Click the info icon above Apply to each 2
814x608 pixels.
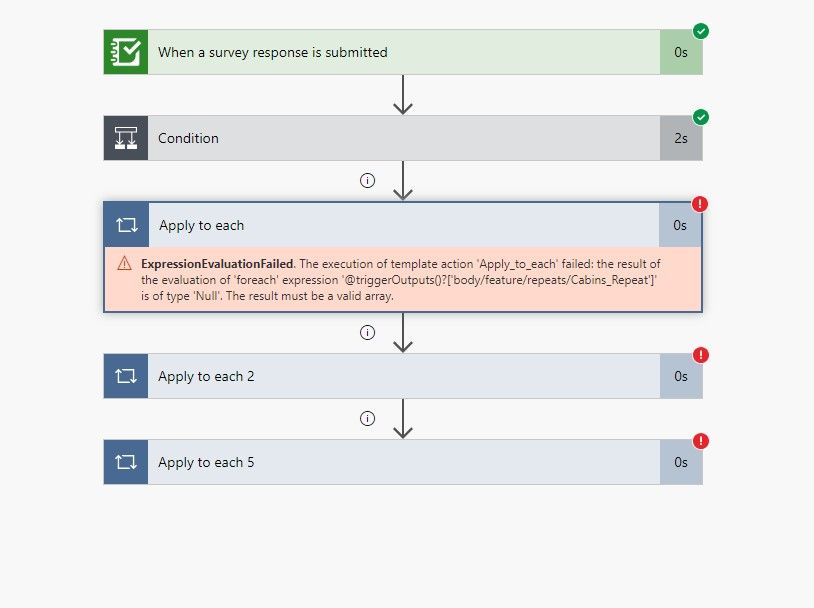click(367, 332)
